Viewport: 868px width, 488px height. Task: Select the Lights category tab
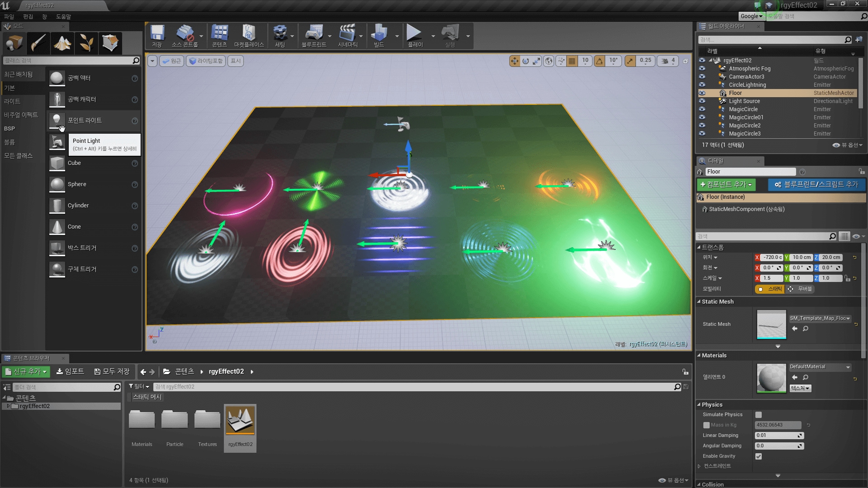coord(12,102)
